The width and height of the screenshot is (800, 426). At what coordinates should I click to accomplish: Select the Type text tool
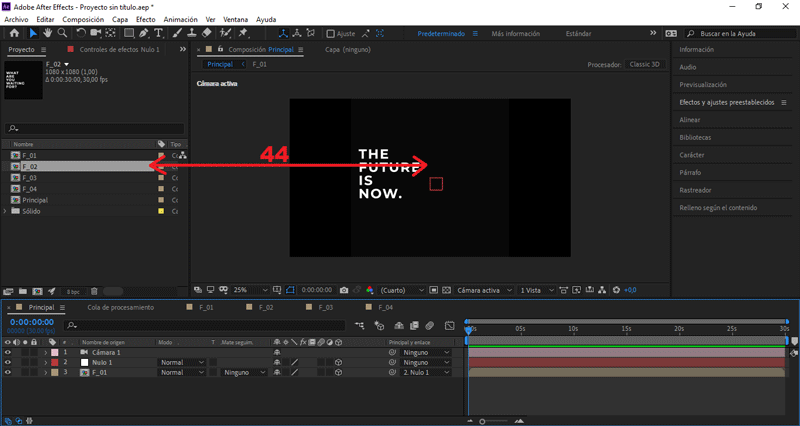point(159,33)
